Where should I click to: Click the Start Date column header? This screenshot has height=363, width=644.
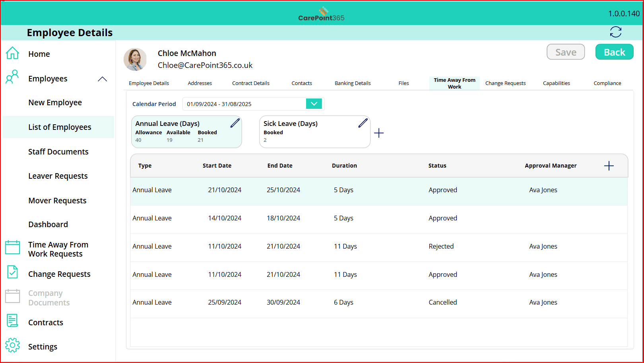pyautogui.click(x=217, y=166)
